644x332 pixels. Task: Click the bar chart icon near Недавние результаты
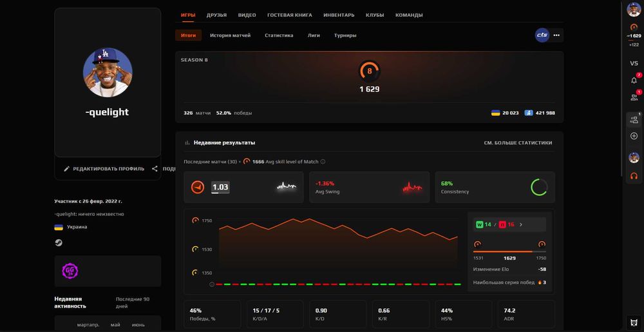pos(187,142)
